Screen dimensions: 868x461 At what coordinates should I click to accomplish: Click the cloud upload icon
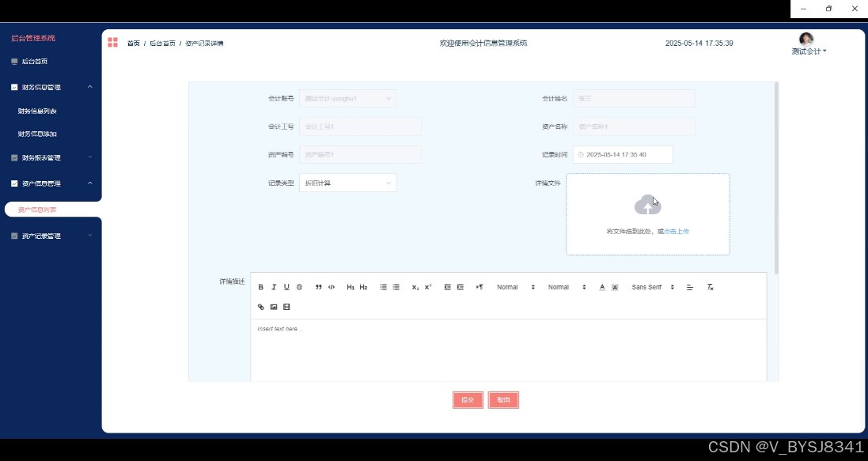648,205
